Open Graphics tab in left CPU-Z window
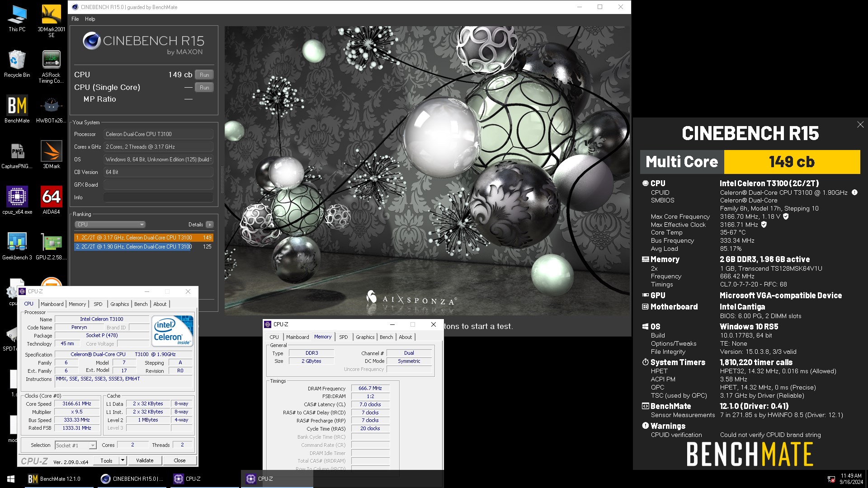868x488 pixels. click(120, 304)
